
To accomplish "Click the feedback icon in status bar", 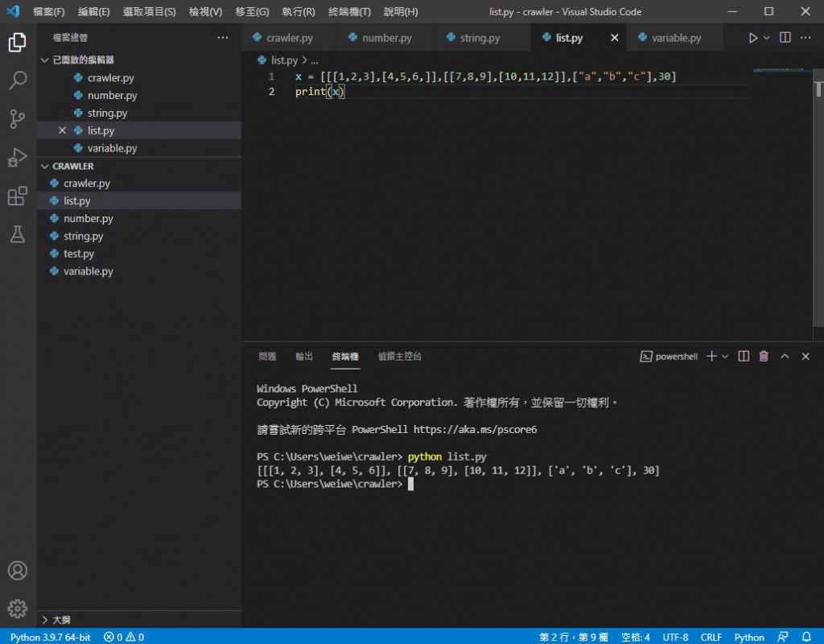I will click(783, 637).
